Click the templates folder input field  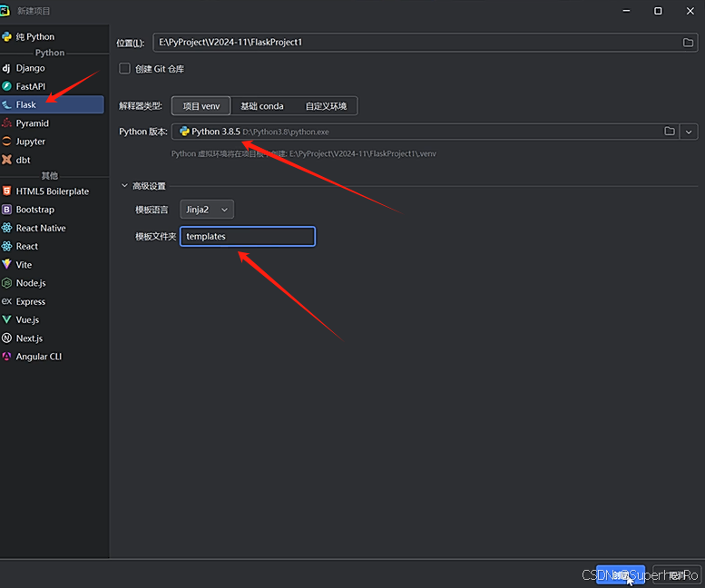coord(248,237)
